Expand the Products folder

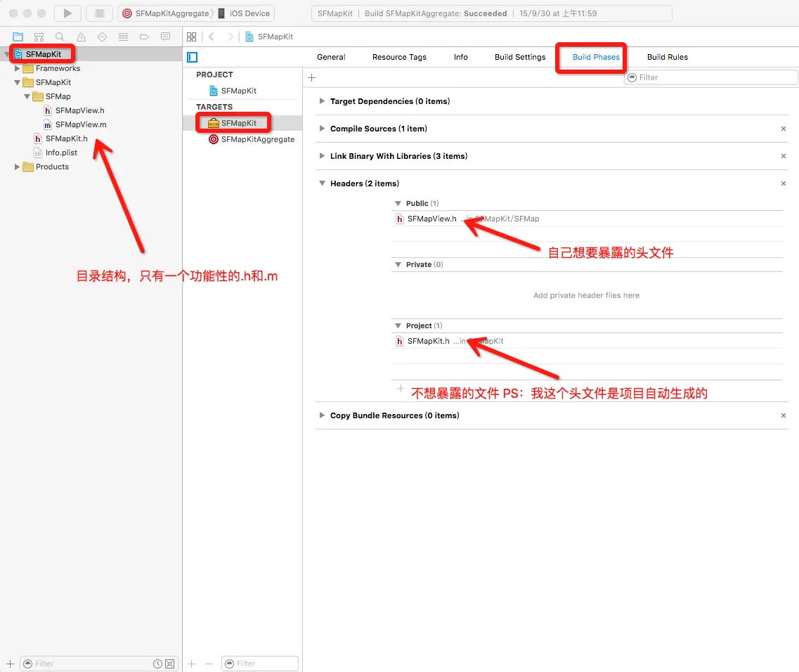point(17,167)
